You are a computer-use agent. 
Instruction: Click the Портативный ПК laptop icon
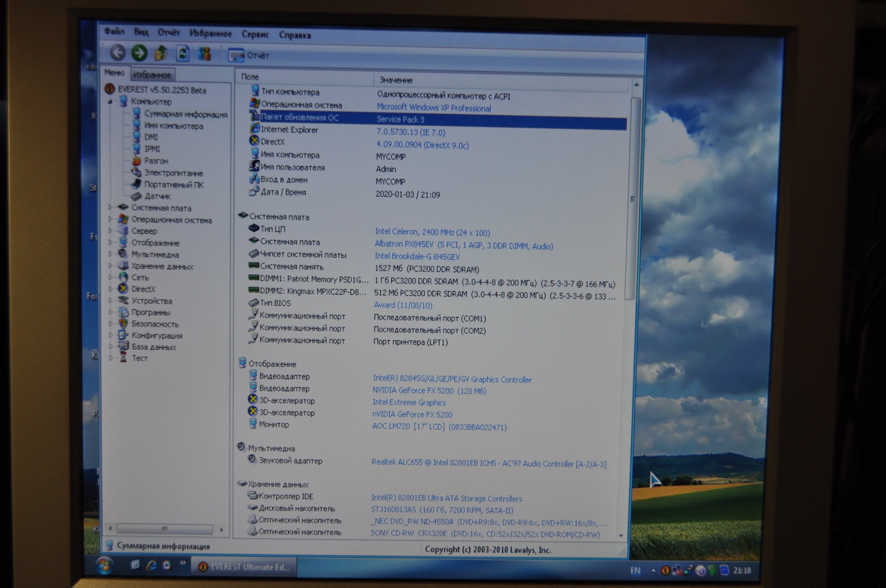(136, 184)
